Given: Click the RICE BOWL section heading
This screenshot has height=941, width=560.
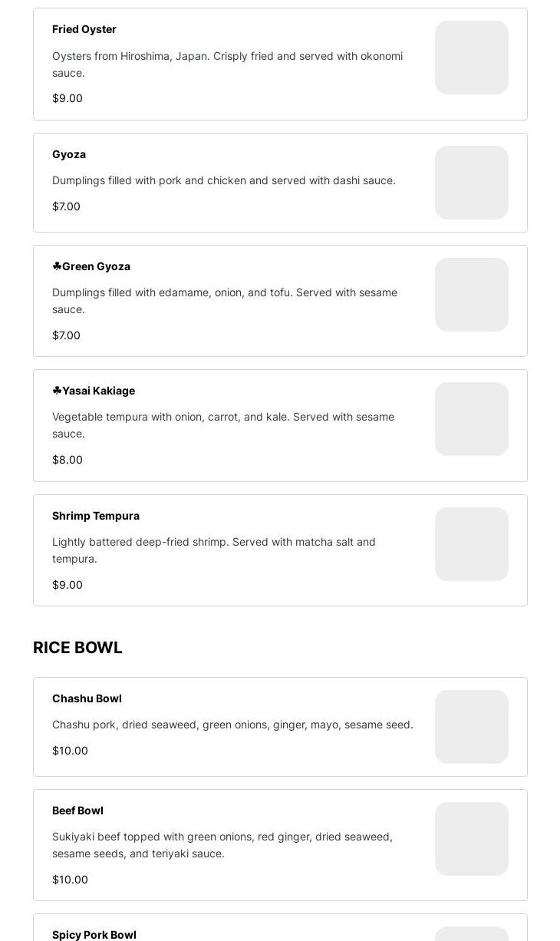Looking at the screenshot, I should pyautogui.click(x=77, y=648).
